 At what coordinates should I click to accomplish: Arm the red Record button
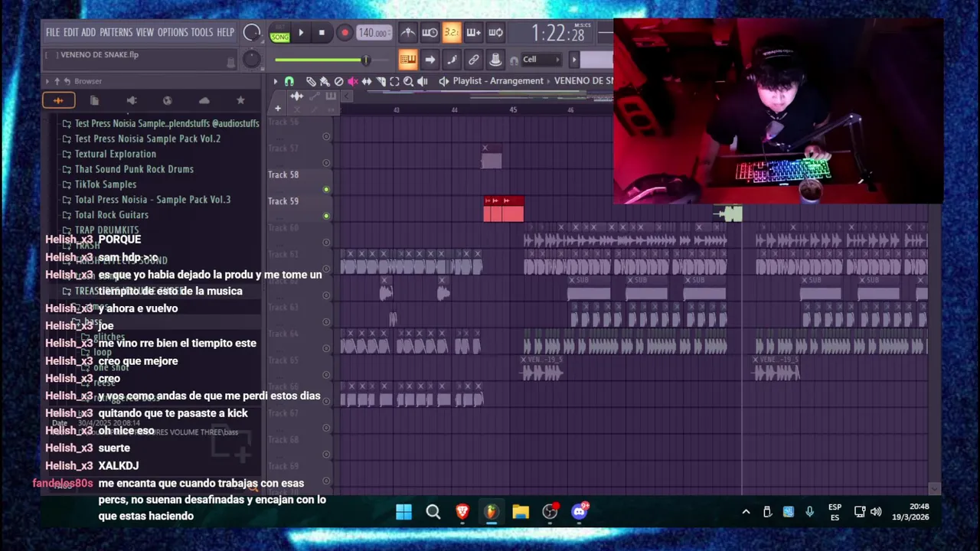click(x=345, y=33)
